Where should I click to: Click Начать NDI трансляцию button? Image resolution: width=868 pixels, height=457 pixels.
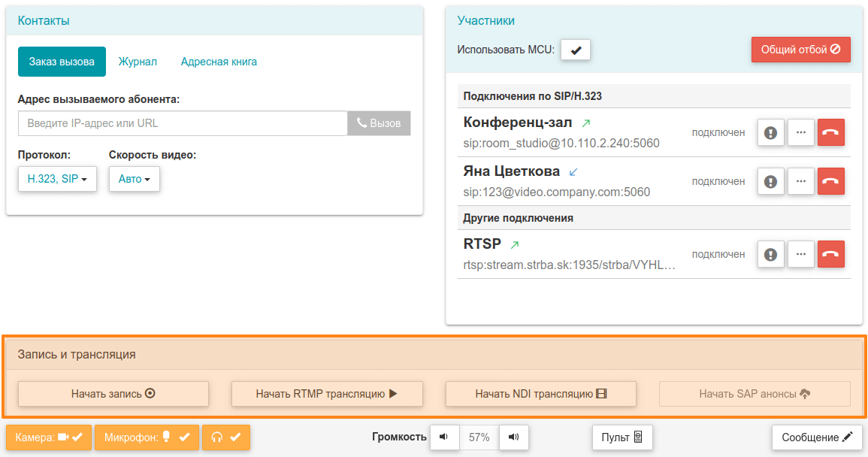pyautogui.click(x=541, y=394)
